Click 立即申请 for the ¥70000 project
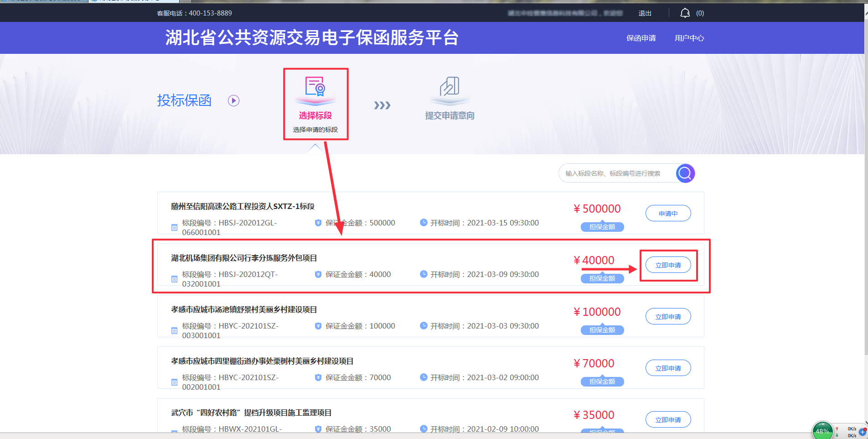 pyautogui.click(x=668, y=368)
